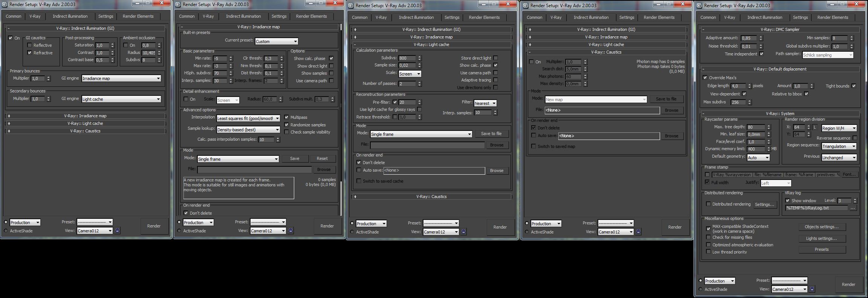
Task: Open the Light cache Scale dropdown set to Screen
Action: coord(410,74)
